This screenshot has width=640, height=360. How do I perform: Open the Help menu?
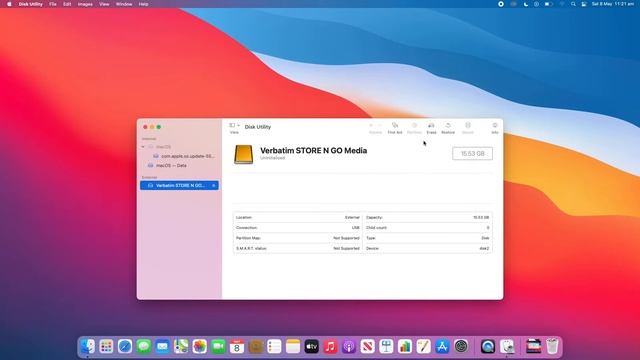point(143,4)
